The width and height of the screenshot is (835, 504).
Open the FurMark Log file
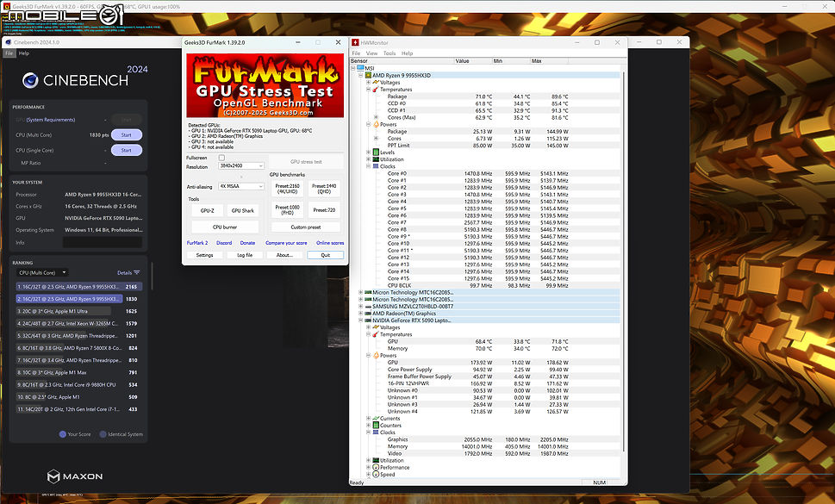click(x=245, y=255)
